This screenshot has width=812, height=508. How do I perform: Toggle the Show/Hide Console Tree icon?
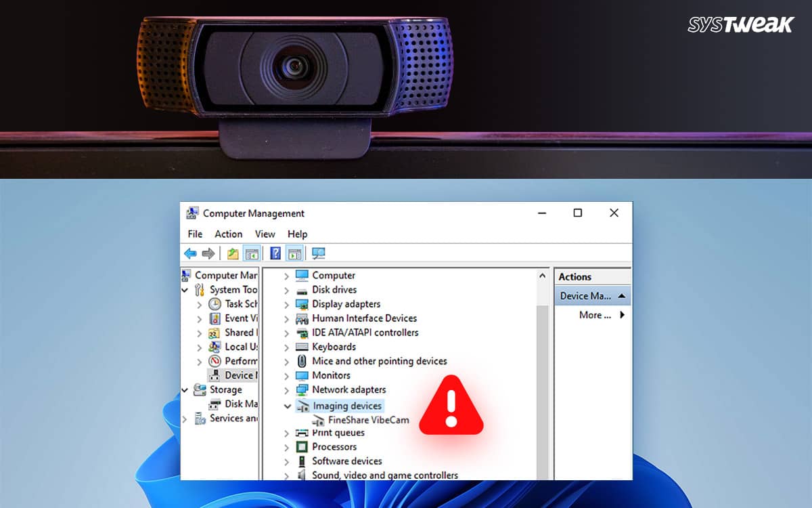[x=252, y=253]
